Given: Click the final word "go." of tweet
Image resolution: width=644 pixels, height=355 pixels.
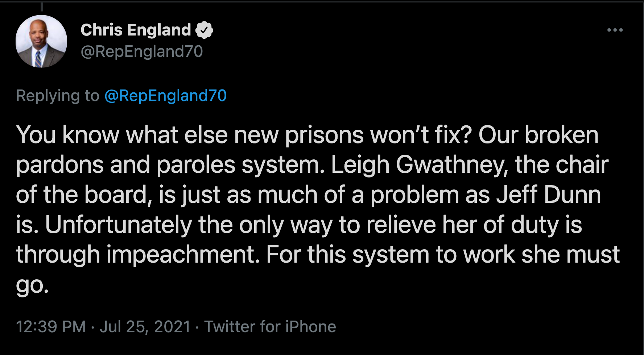Looking at the screenshot, I should coord(32,285).
